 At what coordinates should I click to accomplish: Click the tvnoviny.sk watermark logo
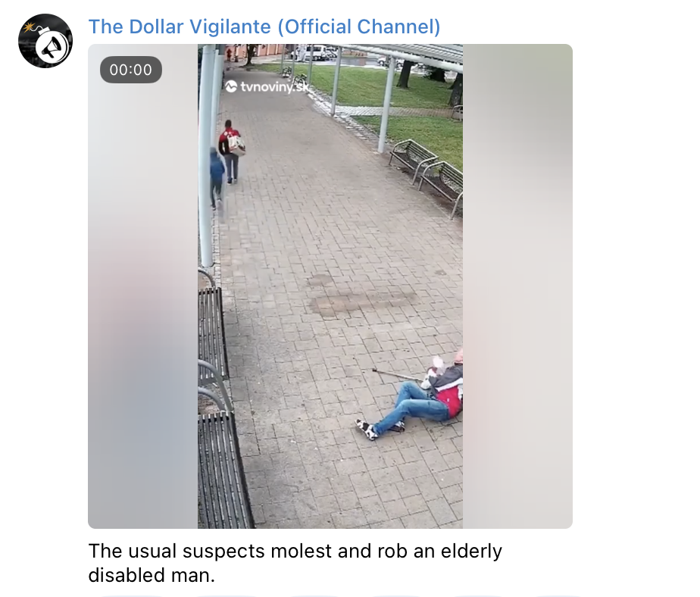(267, 86)
